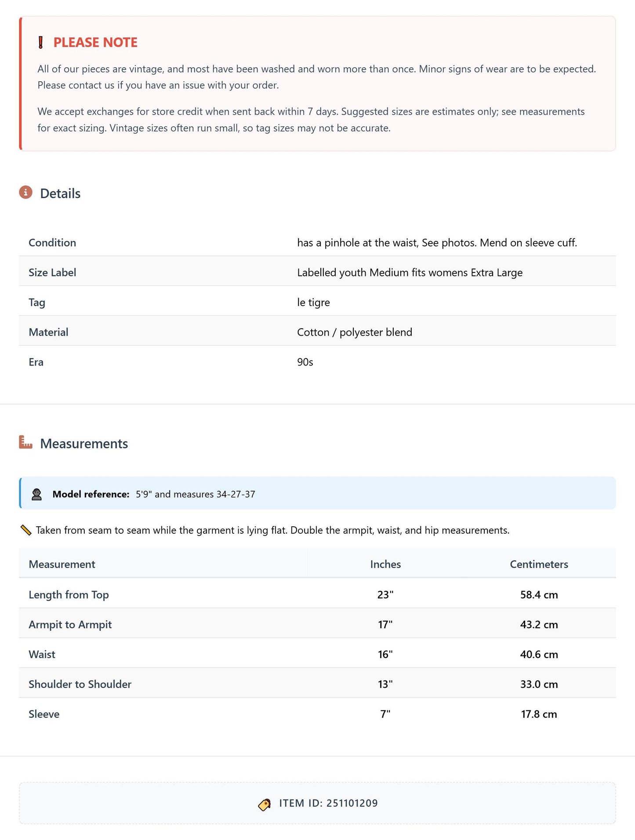The width and height of the screenshot is (635, 840).
Task: Click the Armpit to Armpit row
Action: pyautogui.click(x=317, y=625)
